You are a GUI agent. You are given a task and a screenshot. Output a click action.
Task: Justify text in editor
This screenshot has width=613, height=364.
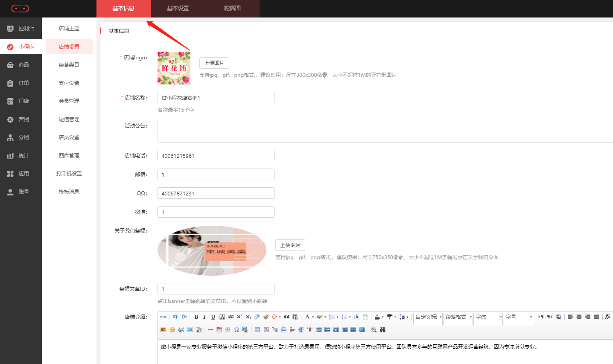click(x=596, y=317)
